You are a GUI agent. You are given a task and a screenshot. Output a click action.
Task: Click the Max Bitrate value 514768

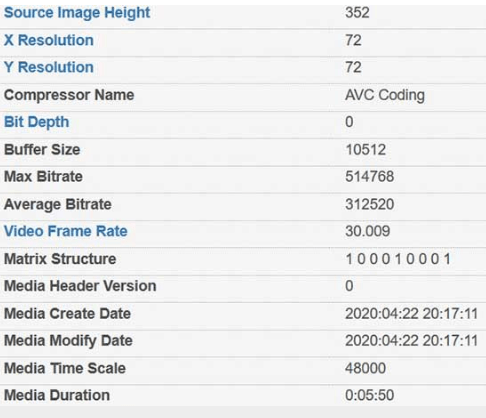pos(370,177)
